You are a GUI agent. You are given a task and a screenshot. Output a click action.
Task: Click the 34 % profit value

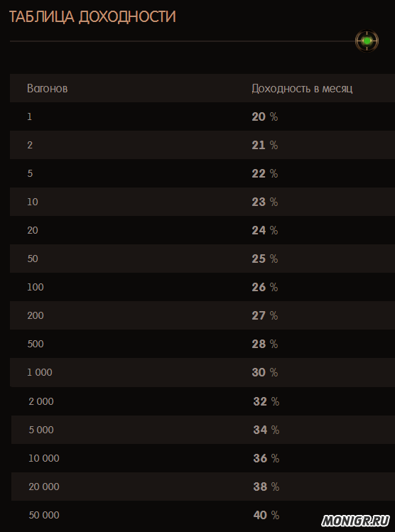[x=266, y=430]
